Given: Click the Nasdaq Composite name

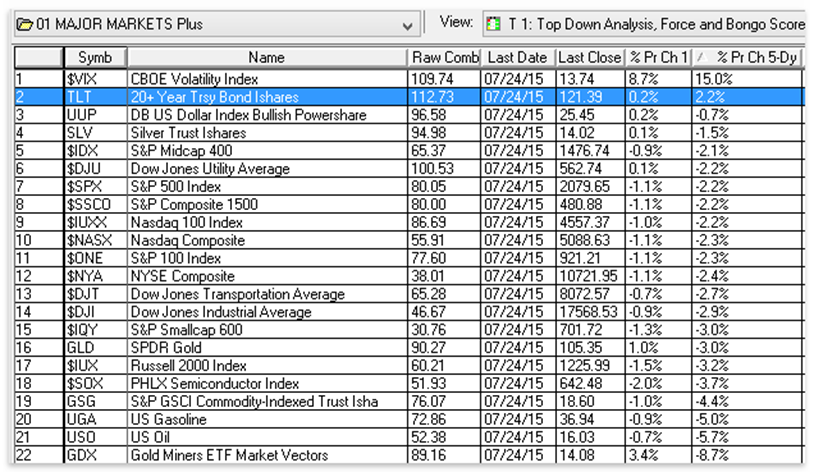Looking at the screenshot, I should (187, 240).
